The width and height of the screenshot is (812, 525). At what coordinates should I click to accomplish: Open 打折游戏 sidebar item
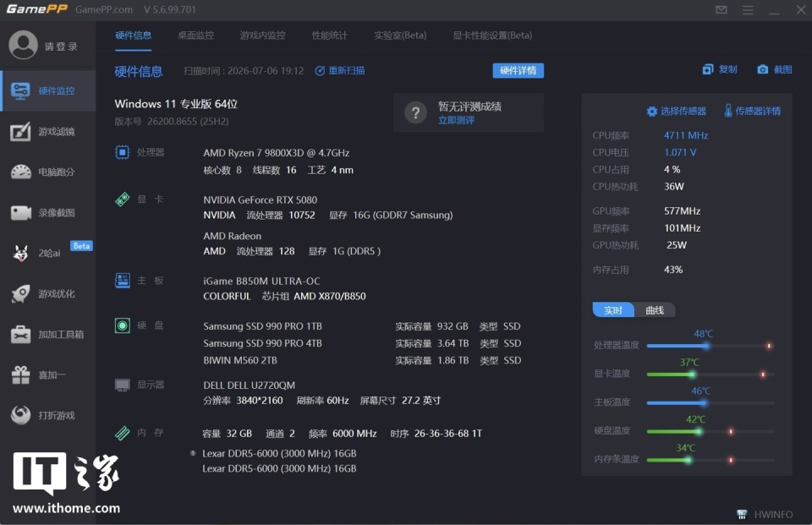(48, 415)
